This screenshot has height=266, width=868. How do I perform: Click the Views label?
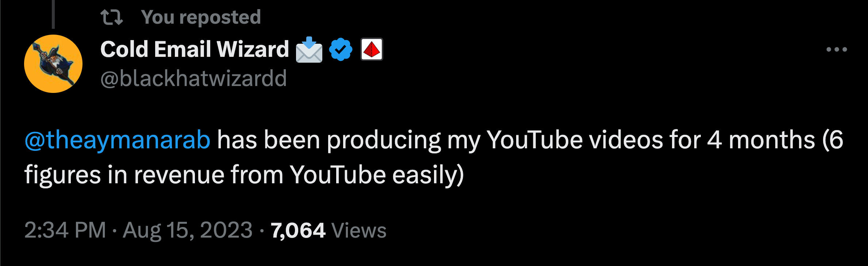(359, 230)
